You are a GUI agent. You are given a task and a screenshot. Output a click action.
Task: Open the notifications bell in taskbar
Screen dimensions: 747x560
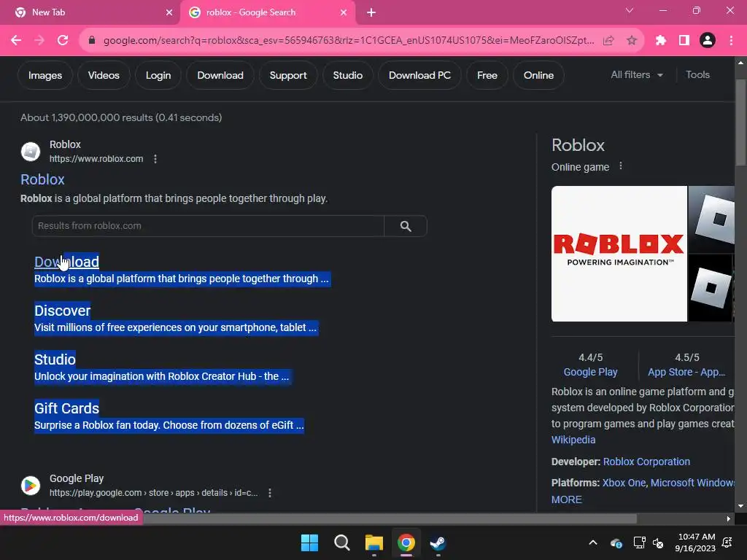727,542
